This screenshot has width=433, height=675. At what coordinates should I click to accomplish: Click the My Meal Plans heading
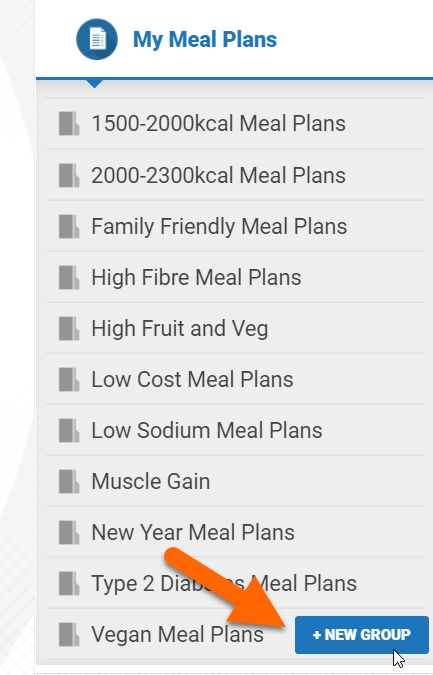pos(205,40)
